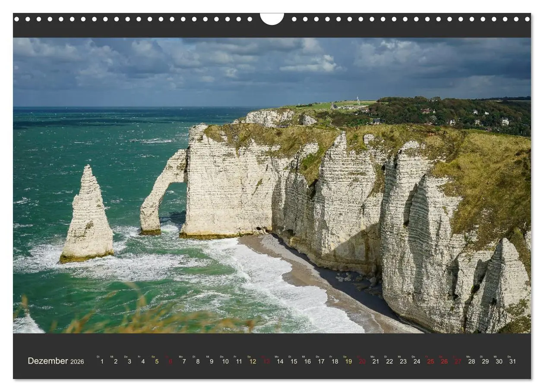Click the Étretat cliffs calendar photo
Image resolution: width=544 pixels, height=392 pixels.
[x=272, y=185]
